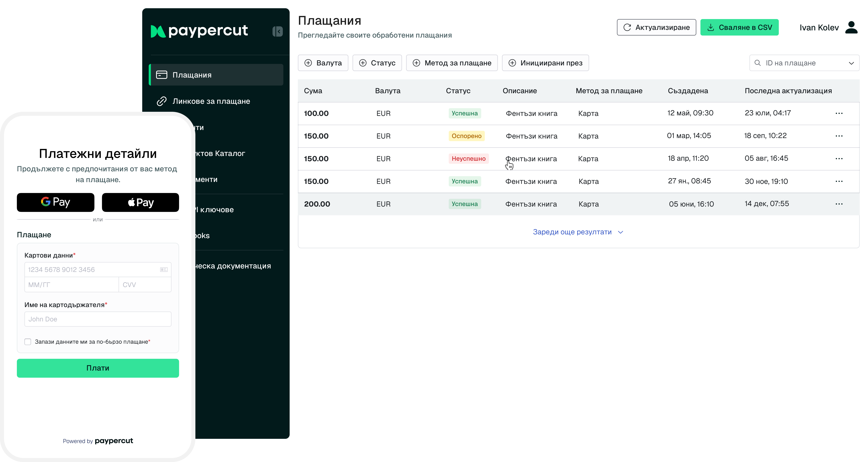Focus the cardholder name field
868x462 pixels.
[98, 319]
